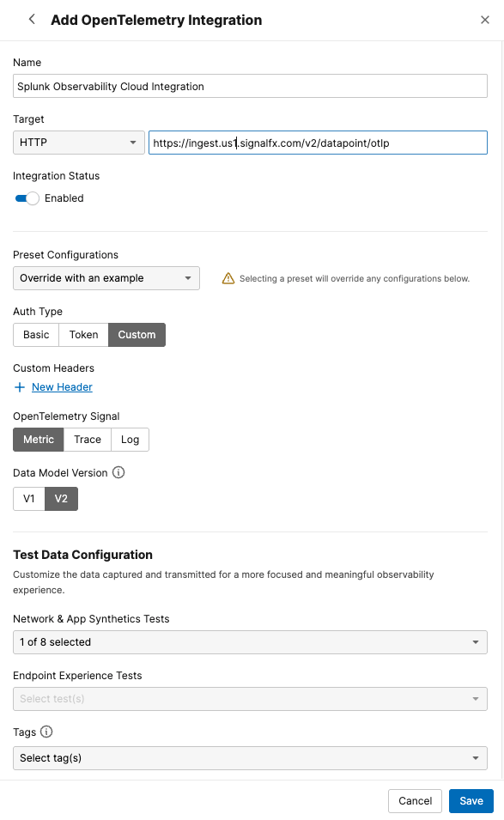The image size is (504, 820).
Task: Click the Enabled status label
Action: (64, 198)
